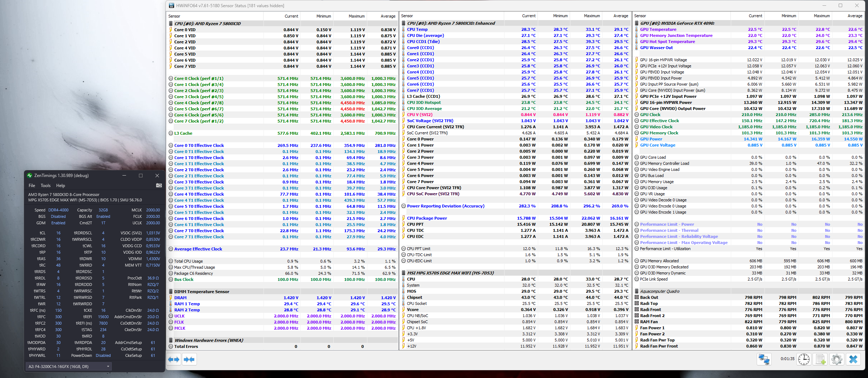
Task: Reset min/max values with the clock icon
Action: [804, 359]
